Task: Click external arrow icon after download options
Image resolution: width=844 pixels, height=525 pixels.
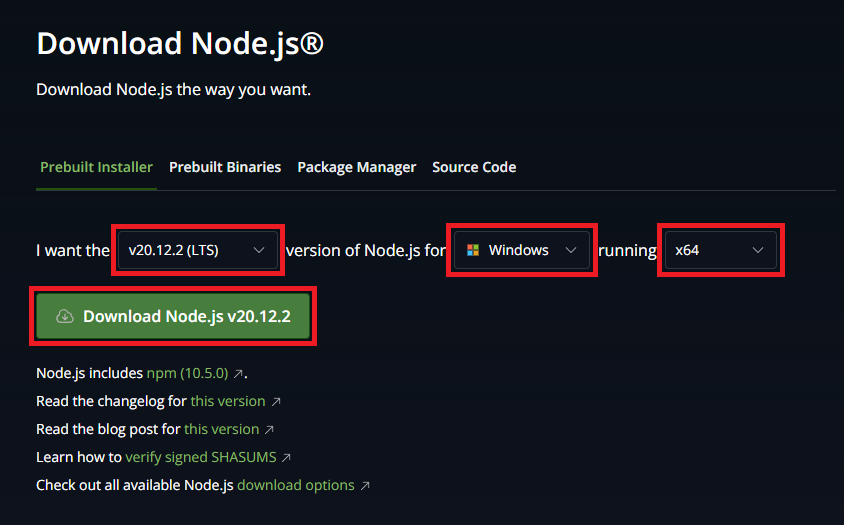Action: click(x=365, y=486)
